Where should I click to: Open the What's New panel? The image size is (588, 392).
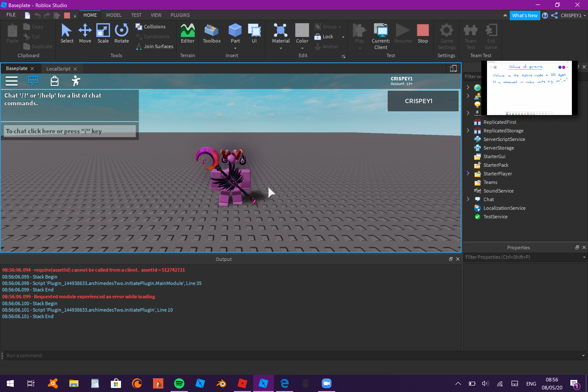(x=525, y=15)
